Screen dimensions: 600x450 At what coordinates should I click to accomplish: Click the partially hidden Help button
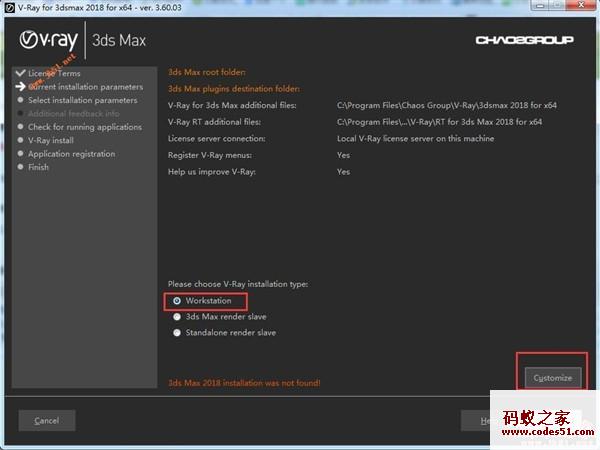(x=476, y=421)
